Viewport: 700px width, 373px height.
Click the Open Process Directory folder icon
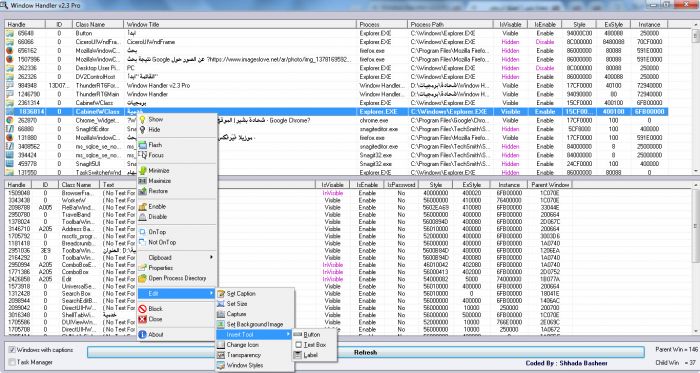(x=142, y=278)
